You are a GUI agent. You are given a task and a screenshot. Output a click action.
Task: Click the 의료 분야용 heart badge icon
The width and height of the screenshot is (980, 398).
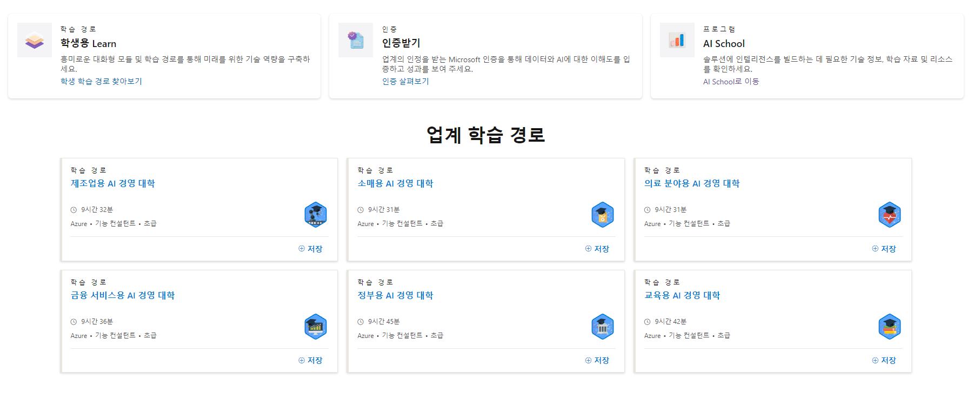[890, 215]
